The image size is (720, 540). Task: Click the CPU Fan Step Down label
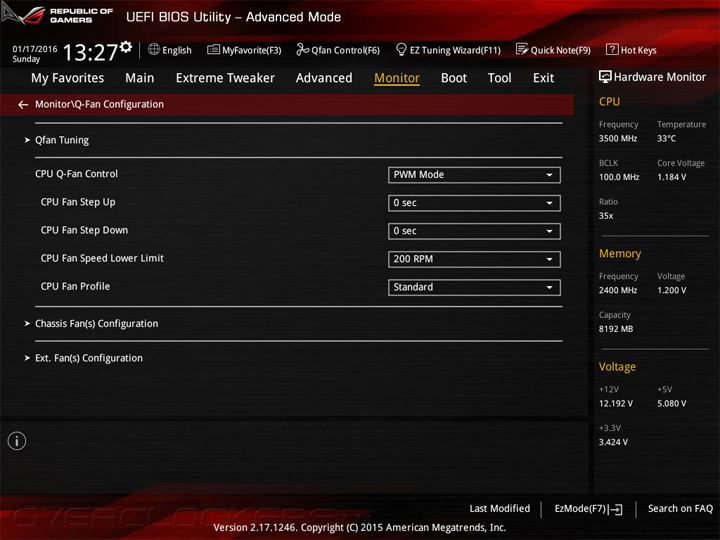pos(84,230)
